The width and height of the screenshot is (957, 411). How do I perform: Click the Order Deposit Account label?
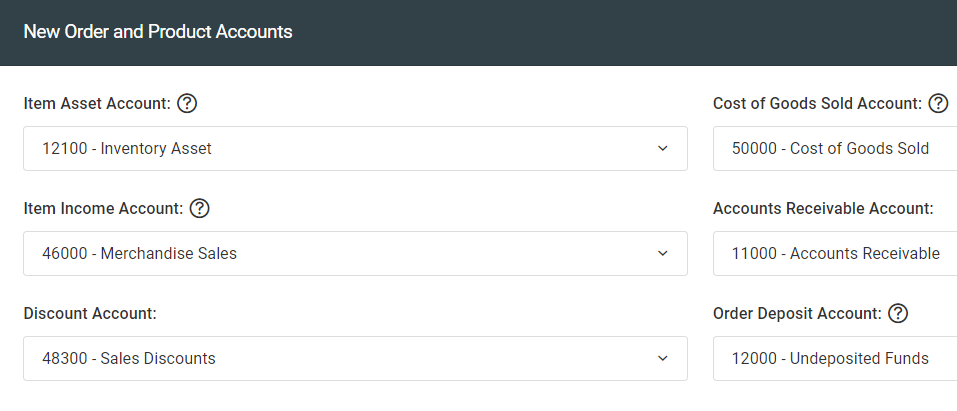[x=797, y=314]
